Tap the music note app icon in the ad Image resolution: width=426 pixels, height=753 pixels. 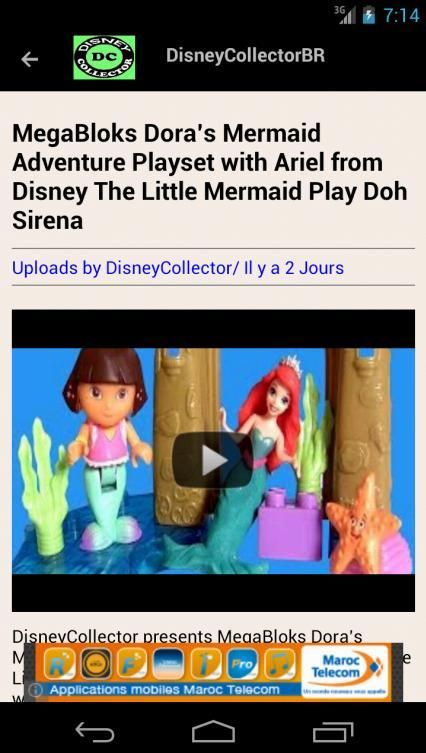pyautogui.click(x=279, y=664)
